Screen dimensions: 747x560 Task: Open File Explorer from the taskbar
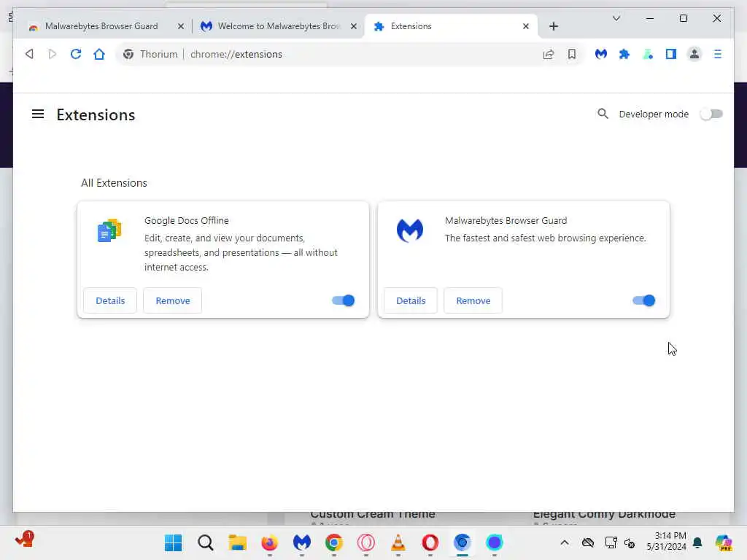coord(237,542)
